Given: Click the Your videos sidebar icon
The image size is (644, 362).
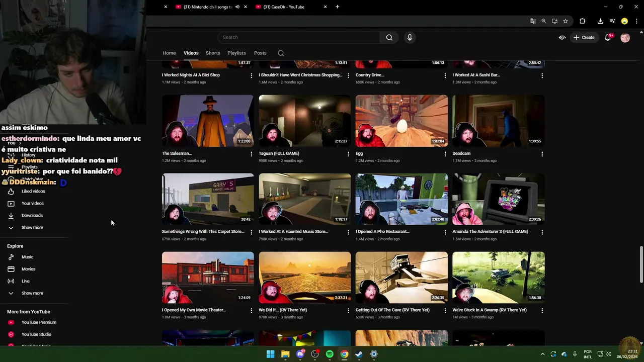Looking at the screenshot, I should click(x=11, y=204).
